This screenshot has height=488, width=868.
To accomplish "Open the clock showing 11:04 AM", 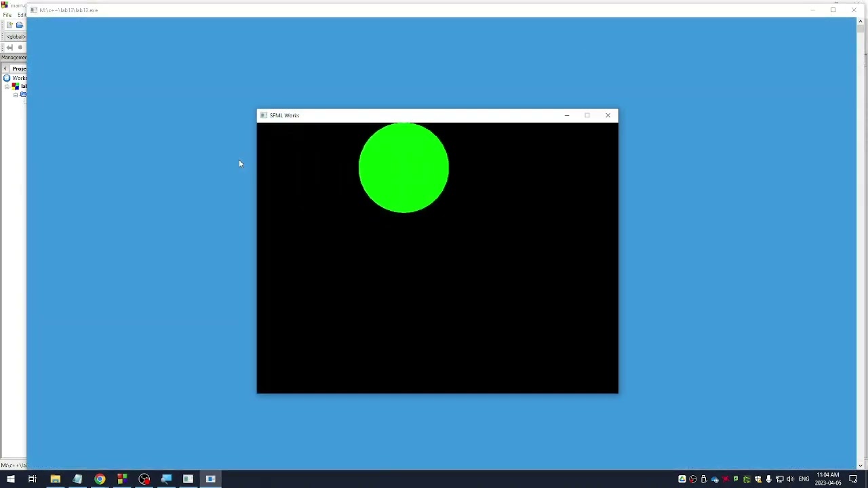I will (x=828, y=479).
